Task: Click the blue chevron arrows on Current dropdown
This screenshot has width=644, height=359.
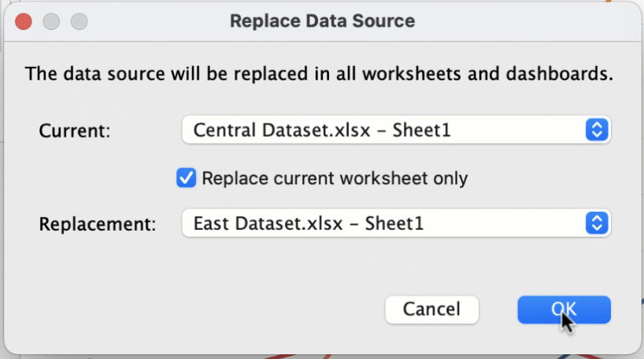Action: (x=597, y=130)
